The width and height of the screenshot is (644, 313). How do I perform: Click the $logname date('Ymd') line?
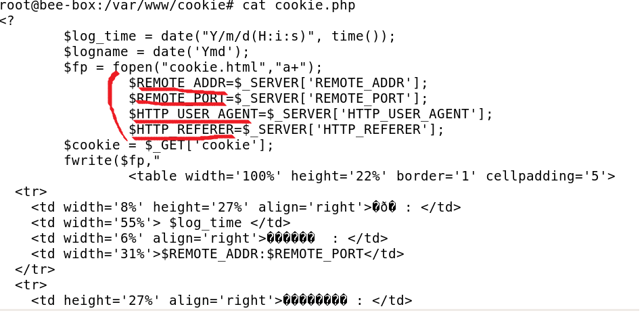click(156, 52)
